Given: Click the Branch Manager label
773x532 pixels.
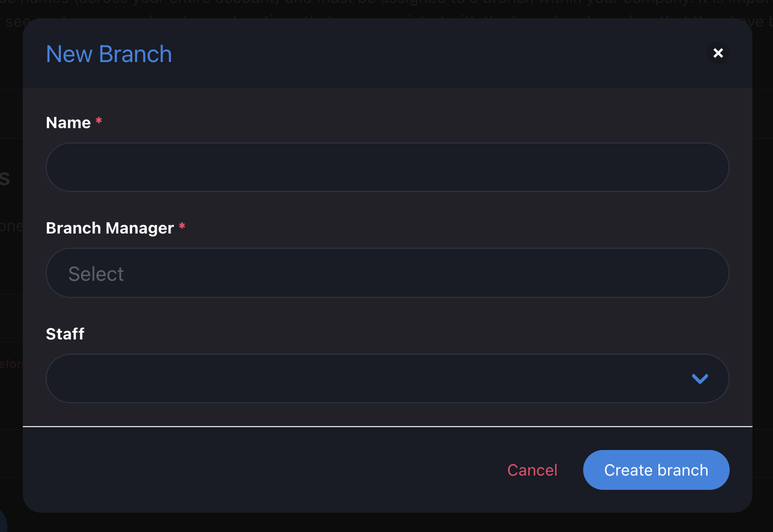Looking at the screenshot, I should click(110, 228).
